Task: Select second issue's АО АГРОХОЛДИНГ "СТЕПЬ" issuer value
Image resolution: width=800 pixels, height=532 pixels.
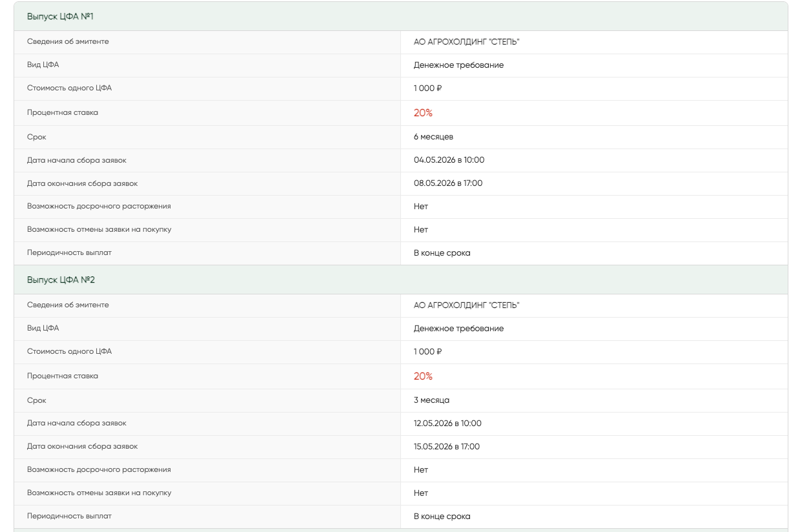Action: pos(467,305)
